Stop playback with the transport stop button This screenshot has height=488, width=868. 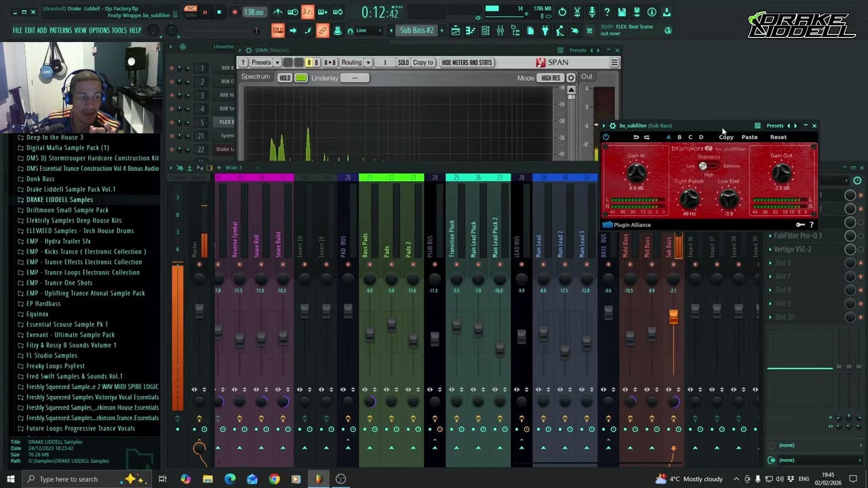coord(219,12)
